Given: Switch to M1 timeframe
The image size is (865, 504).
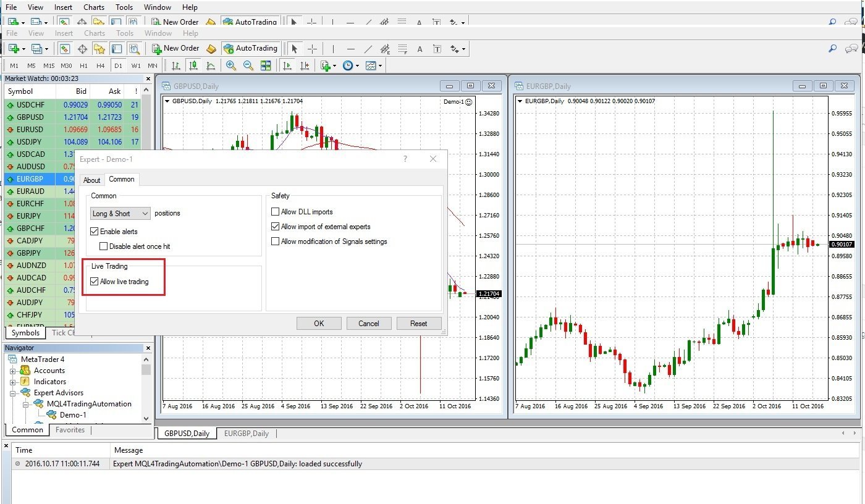Looking at the screenshot, I should (14, 65).
